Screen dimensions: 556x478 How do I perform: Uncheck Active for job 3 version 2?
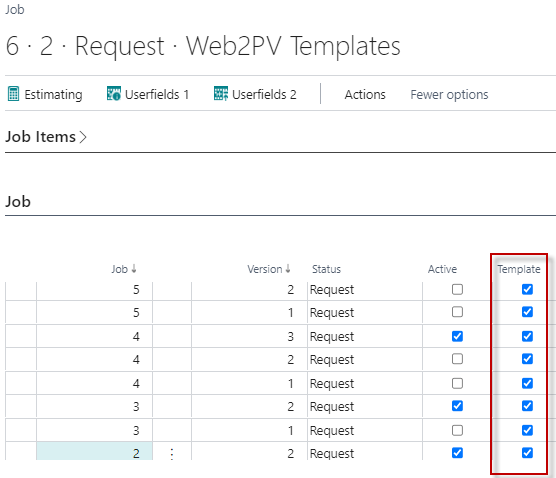click(x=457, y=406)
